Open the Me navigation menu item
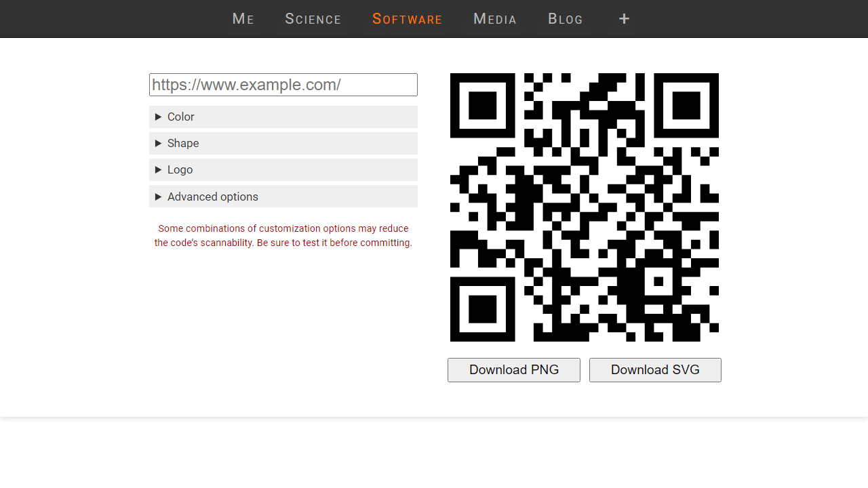Image resolution: width=868 pixels, height=488 pixels. (x=243, y=19)
